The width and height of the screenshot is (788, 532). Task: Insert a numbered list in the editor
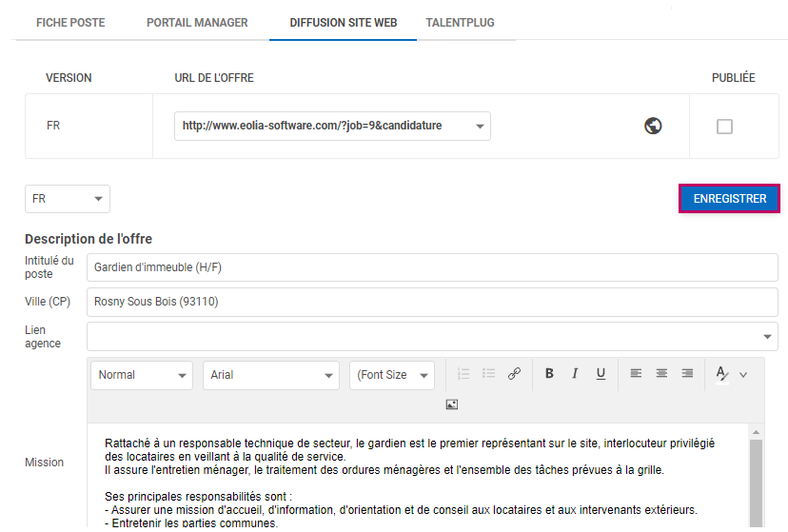463,374
